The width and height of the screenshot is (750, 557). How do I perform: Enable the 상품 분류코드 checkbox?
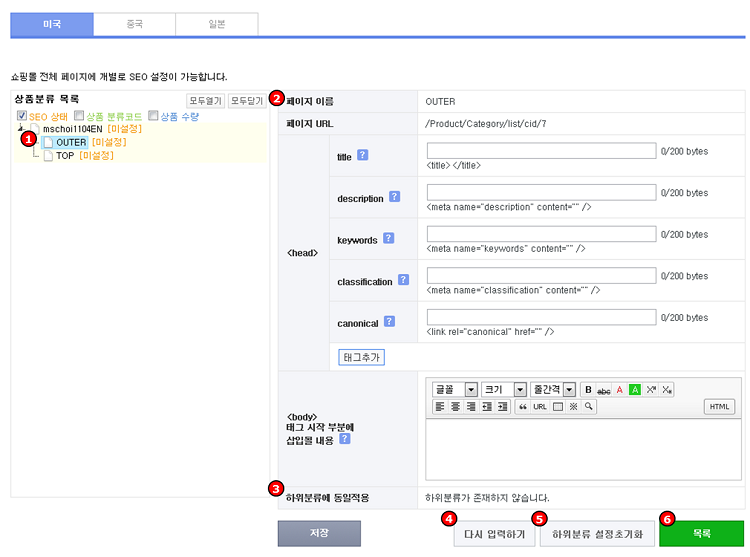coord(79,117)
